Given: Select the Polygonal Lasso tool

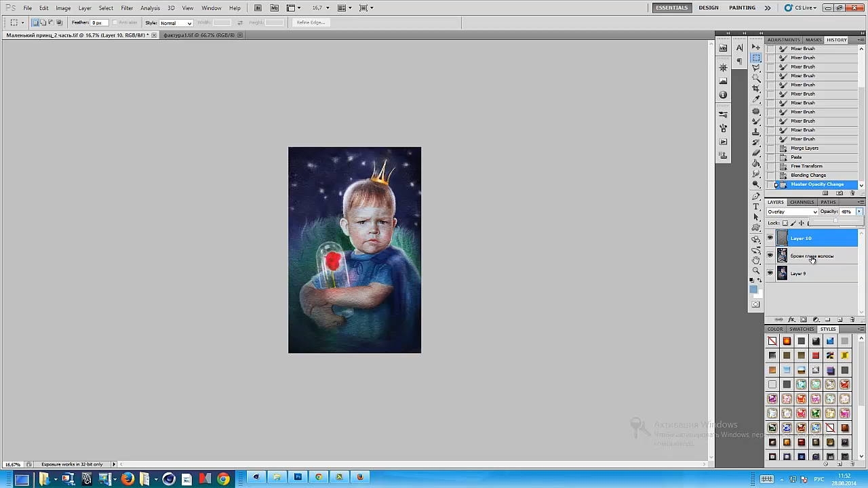Looking at the screenshot, I should pos(756,68).
